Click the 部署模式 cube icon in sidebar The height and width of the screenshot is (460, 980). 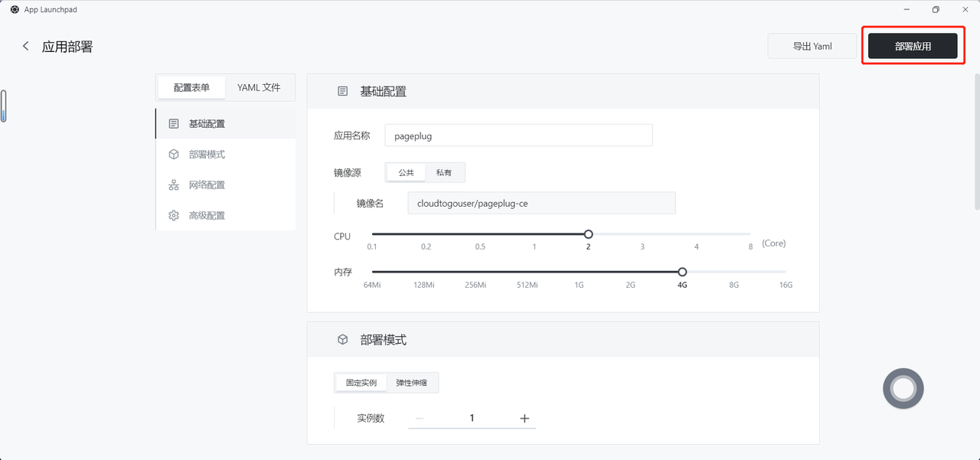tap(174, 154)
